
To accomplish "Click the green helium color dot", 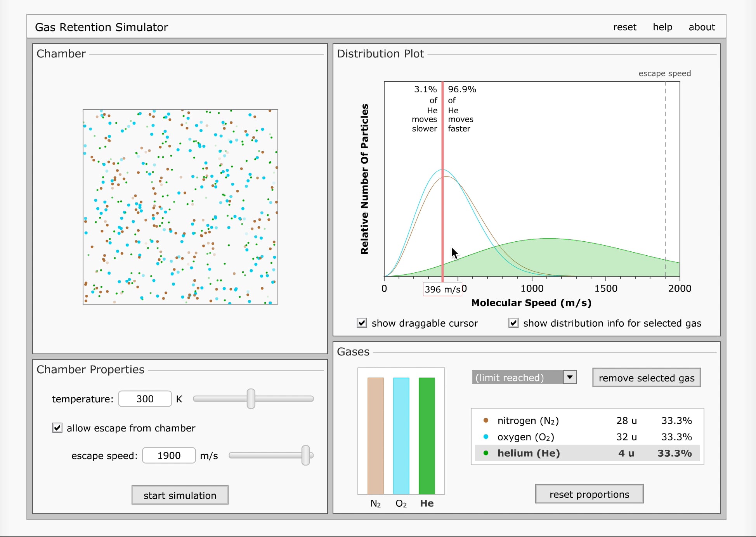I will click(x=486, y=453).
